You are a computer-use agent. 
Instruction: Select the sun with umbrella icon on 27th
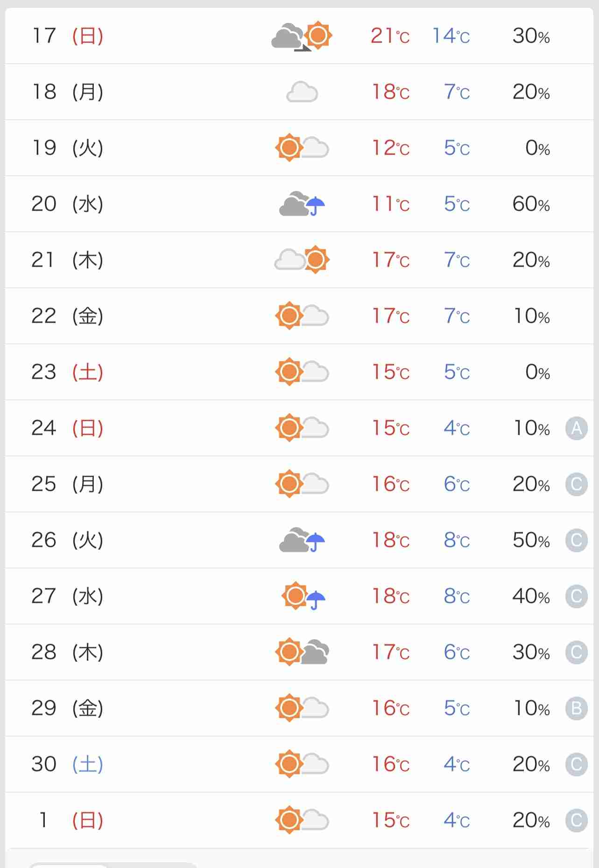[x=303, y=596]
